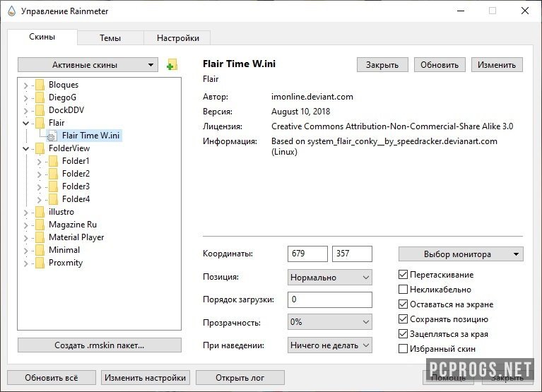Click the Закрыть skin button
This screenshot has height=392, width=542.
(382, 64)
